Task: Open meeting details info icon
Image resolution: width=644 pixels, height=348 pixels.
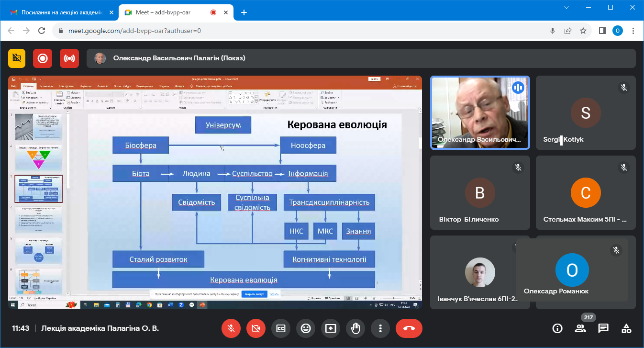Action: pyautogui.click(x=557, y=328)
